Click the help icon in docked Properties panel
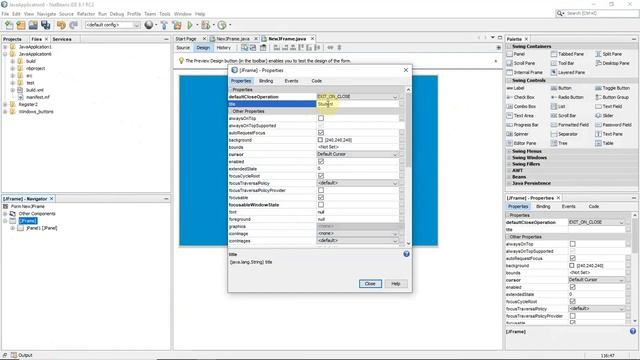640x360 pixels. (633, 331)
